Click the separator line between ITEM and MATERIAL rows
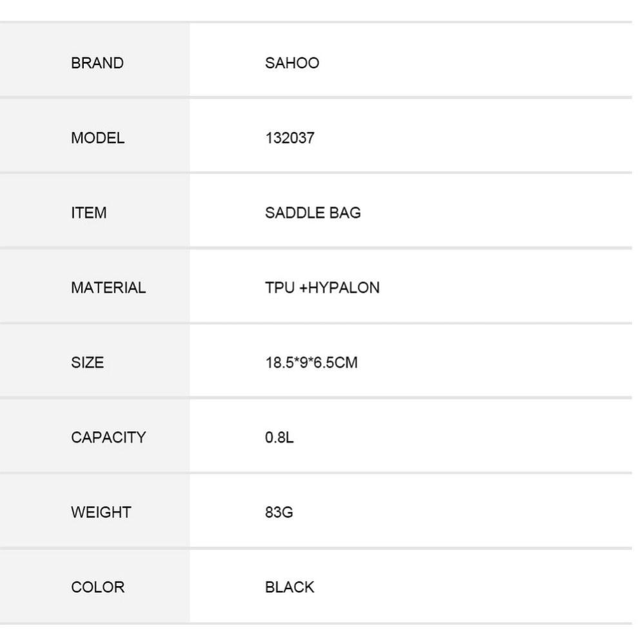Image resolution: width=644 pixels, height=644 pixels. (316, 248)
